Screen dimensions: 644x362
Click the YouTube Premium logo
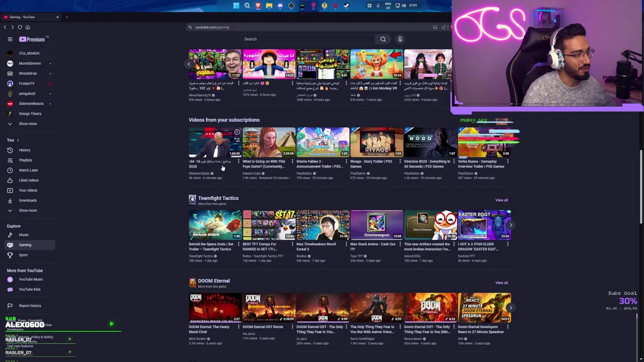click(33, 39)
